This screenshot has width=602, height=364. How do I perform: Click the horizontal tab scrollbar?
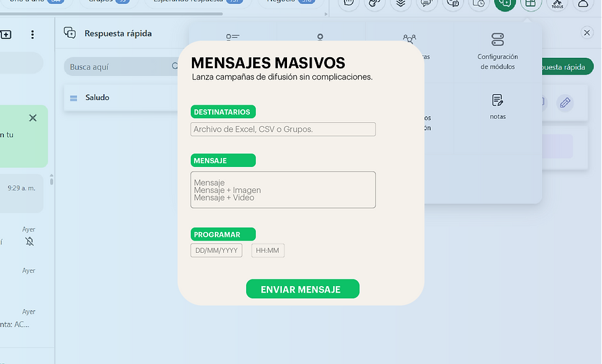point(111,14)
